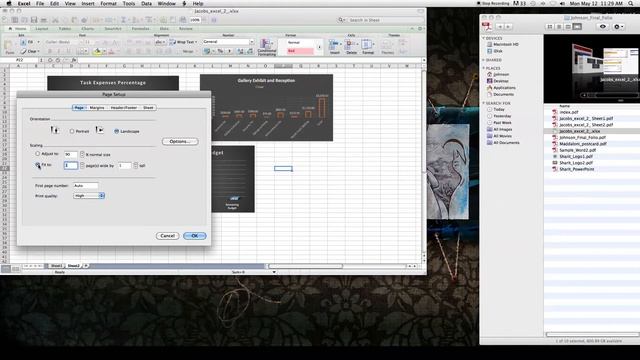Switch to the Sheet2 tab
Image resolution: width=640 pixels, height=360 pixels.
point(73,266)
